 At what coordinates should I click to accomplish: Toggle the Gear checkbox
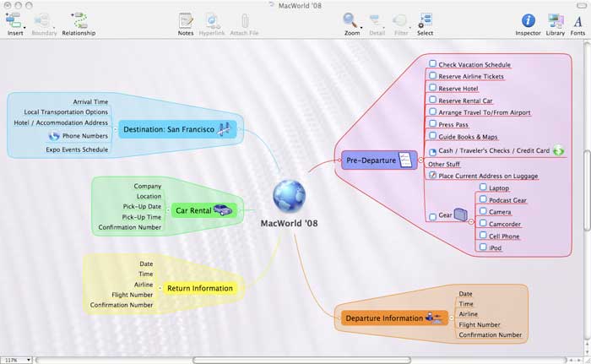pyautogui.click(x=432, y=216)
